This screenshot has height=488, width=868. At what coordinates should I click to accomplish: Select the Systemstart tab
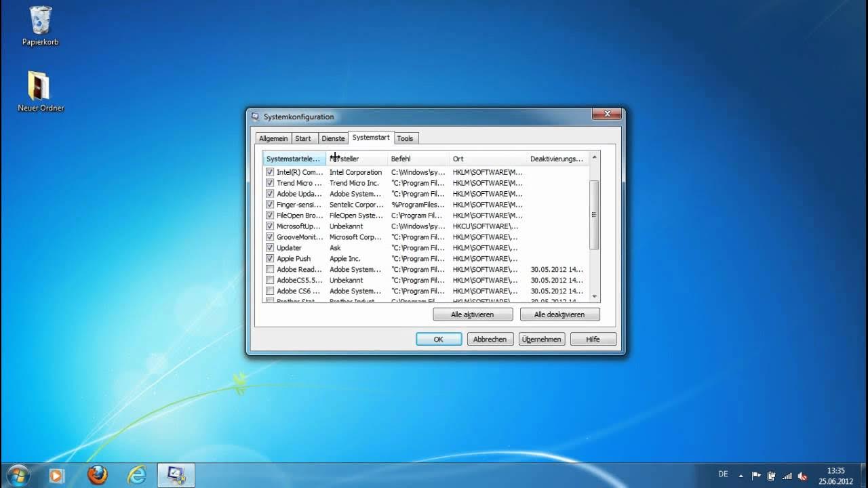pos(371,138)
